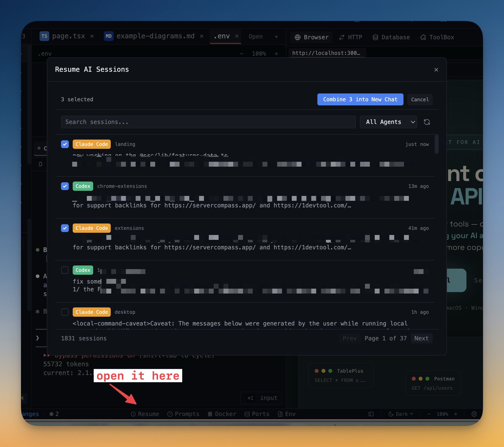Open the All Agents filter dropdown
The image size is (504, 447).
[x=388, y=122]
